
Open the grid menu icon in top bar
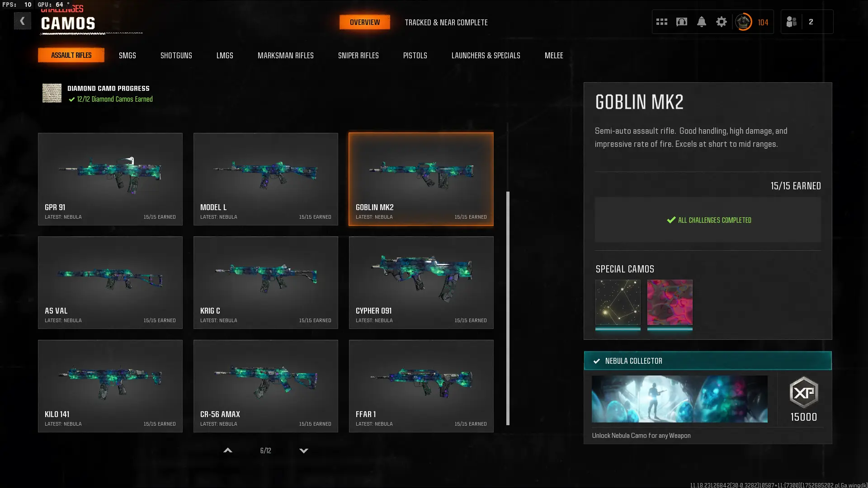click(661, 22)
